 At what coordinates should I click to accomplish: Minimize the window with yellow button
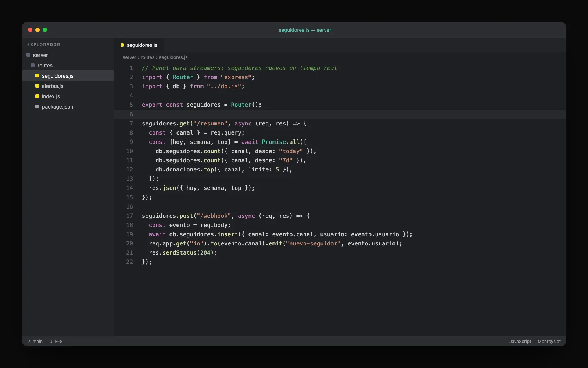click(x=37, y=30)
